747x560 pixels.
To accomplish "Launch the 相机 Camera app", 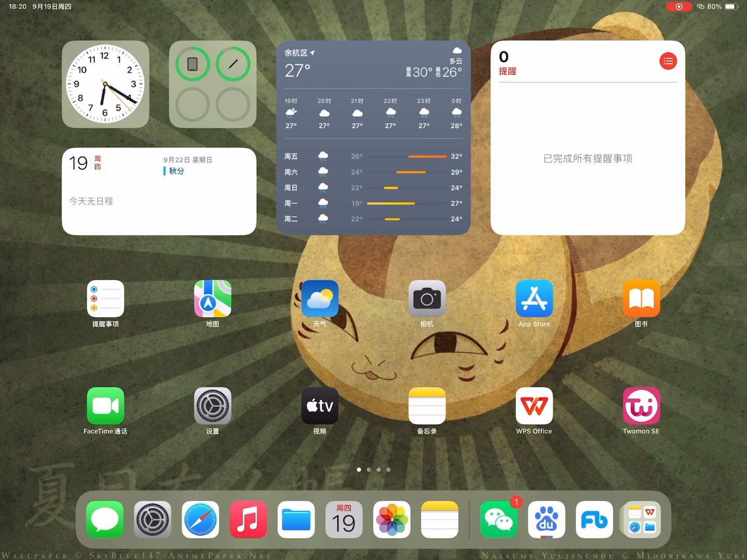I will tap(427, 299).
